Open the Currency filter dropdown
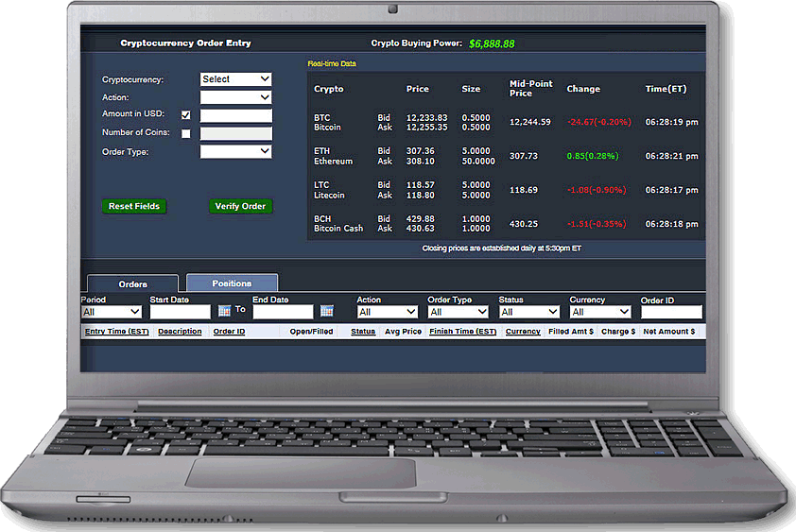The image size is (796, 532). pos(600,312)
